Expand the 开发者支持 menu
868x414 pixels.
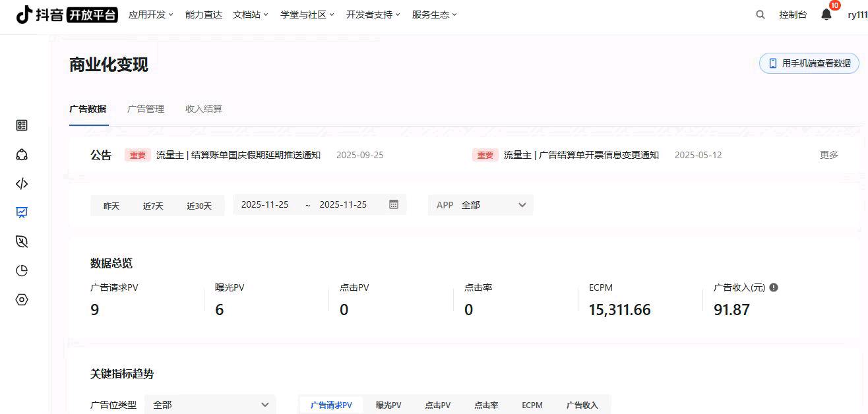point(371,14)
